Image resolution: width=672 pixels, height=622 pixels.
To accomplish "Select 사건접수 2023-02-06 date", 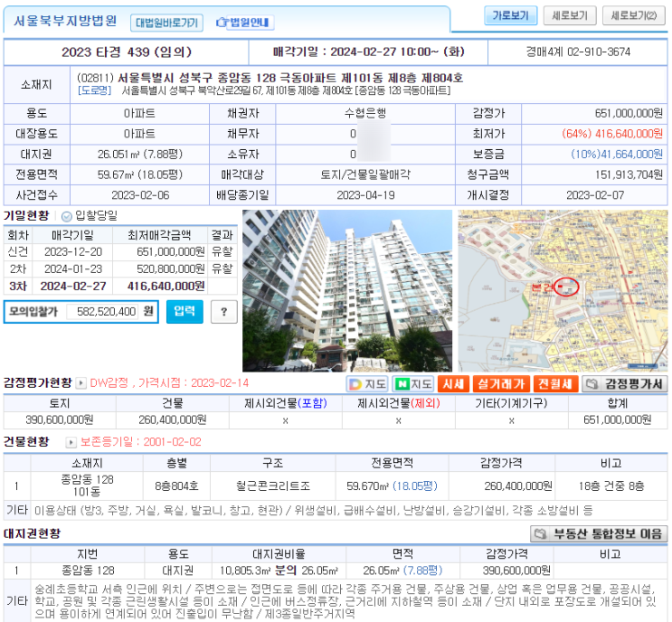I will [140, 195].
